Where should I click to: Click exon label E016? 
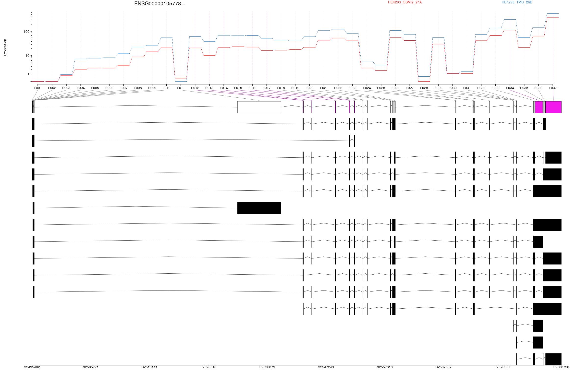coord(252,88)
